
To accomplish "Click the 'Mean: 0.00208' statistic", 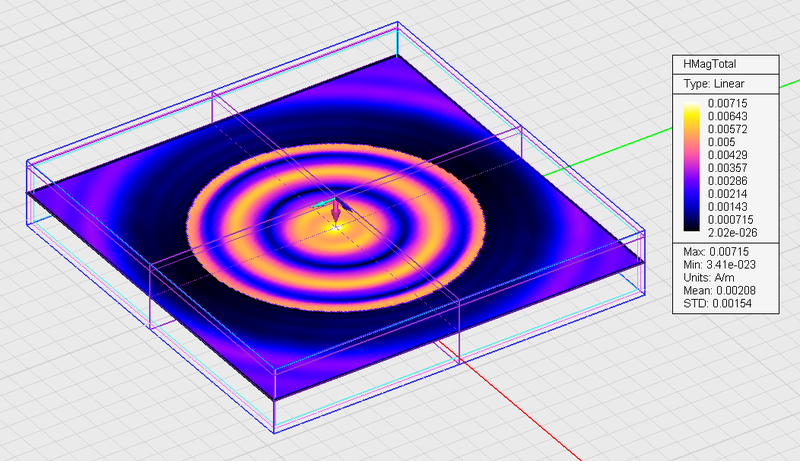I will pyautogui.click(x=719, y=290).
